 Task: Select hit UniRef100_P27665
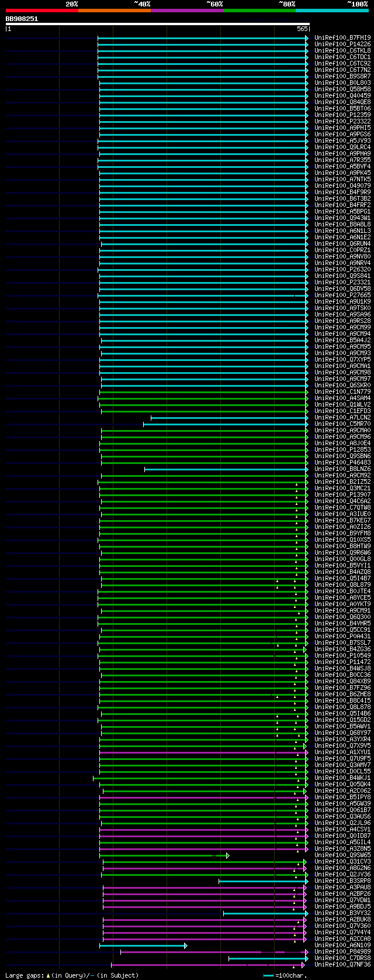[x=342, y=295]
